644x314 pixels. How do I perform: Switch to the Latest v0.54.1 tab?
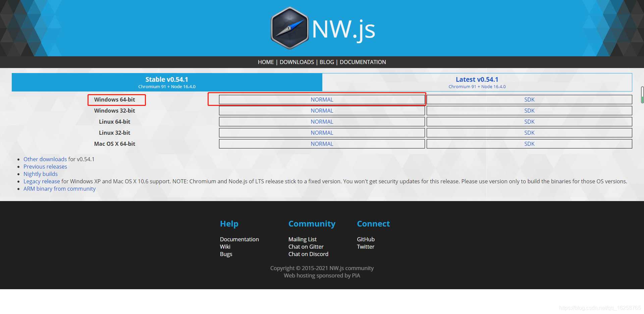(477, 82)
